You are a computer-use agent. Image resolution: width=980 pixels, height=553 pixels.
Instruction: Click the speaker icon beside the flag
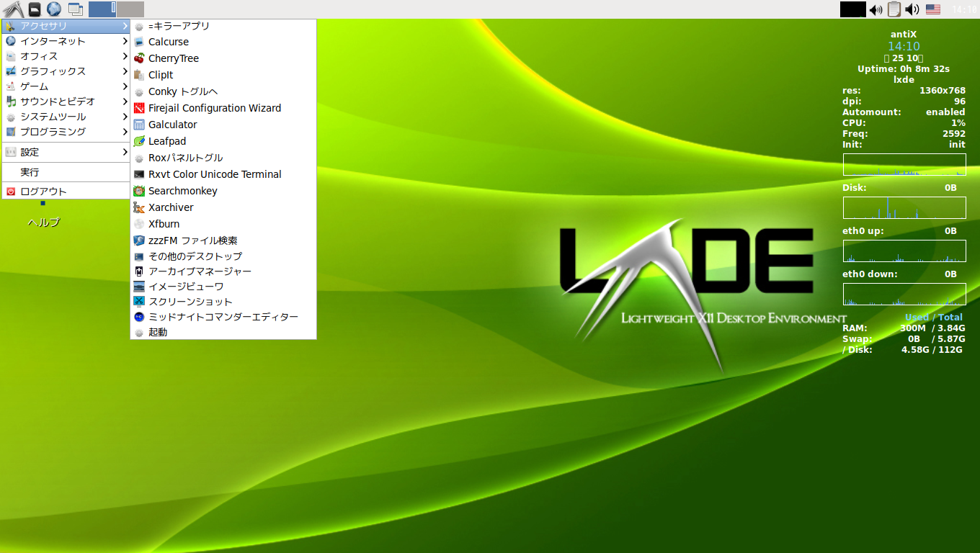coord(912,9)
